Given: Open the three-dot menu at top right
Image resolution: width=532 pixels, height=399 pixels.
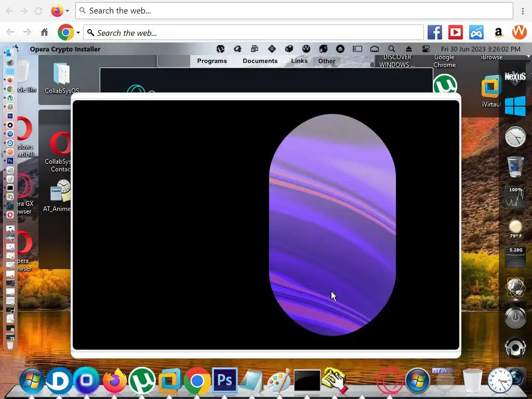Looking at the screenshot, I should coord(523,11).
